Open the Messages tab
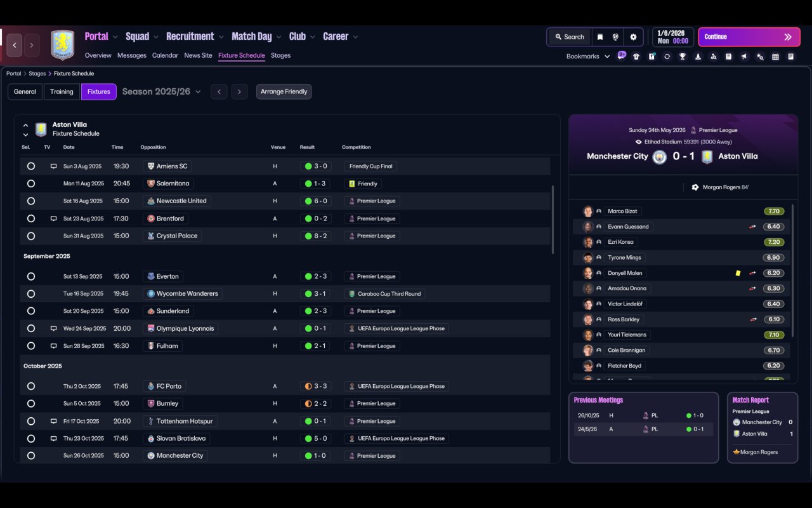The height and width of the screenshot is (508, 812). tap(132, 55)
